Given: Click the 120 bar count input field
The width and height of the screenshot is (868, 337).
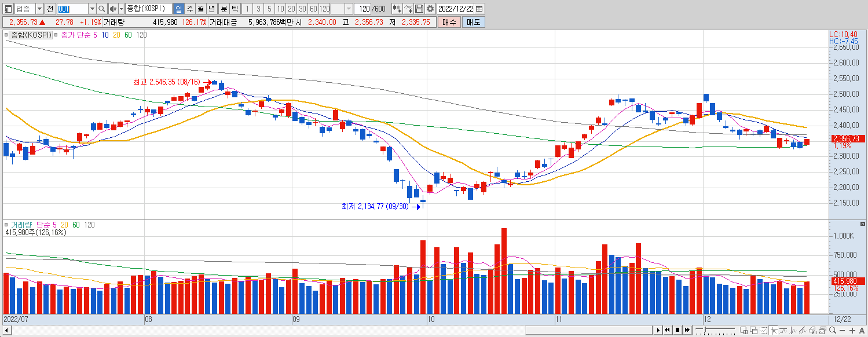Looking at the screenshot, I should [363, 9].
